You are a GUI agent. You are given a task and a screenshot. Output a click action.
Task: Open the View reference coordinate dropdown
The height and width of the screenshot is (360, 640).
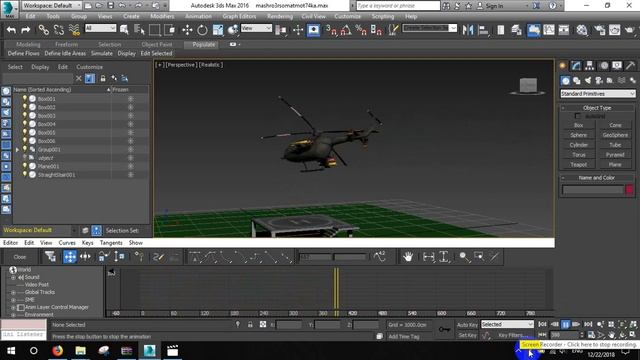tap(256, 28)
